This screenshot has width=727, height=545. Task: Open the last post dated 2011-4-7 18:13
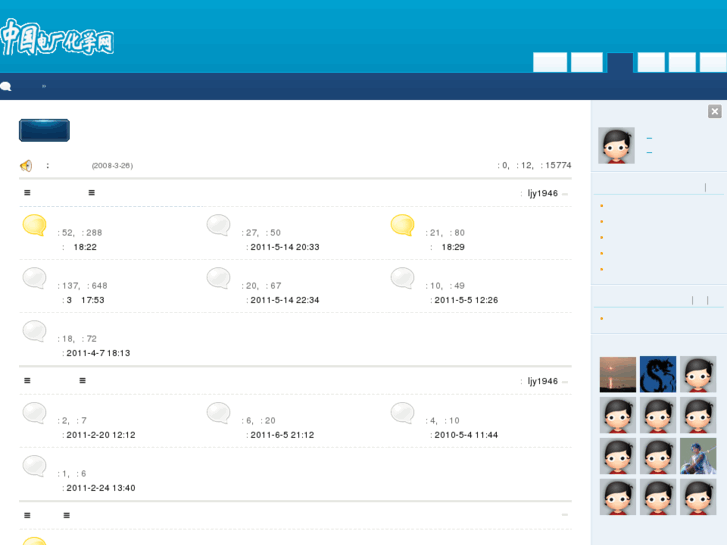click(98, 353)
